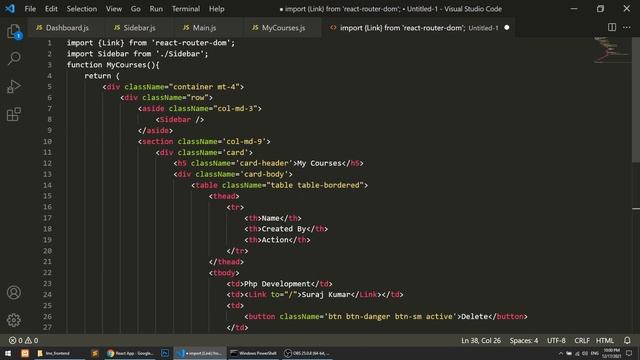Close the unsaved Untitled-1 tab dot
The image size is (640, 360).
(x=507, y=28)
